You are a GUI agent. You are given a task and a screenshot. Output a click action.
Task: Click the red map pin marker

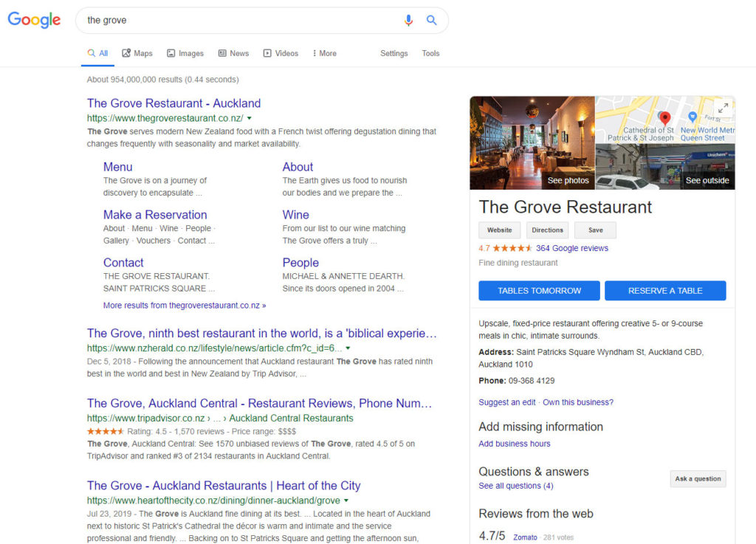coord(665,117)
